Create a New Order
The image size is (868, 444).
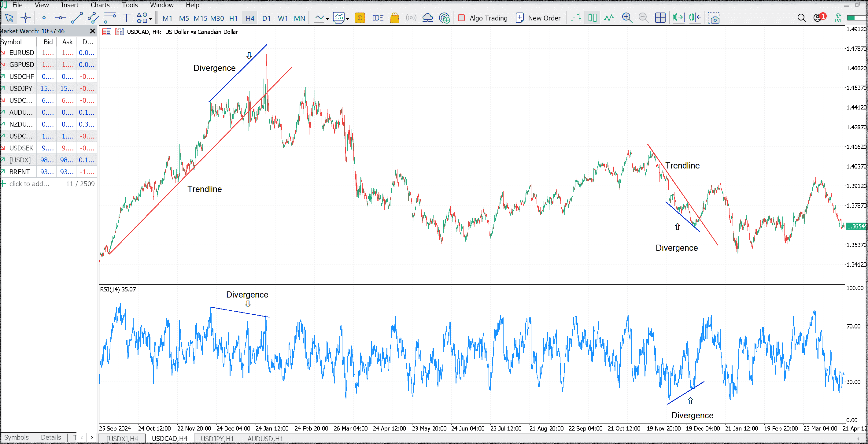click(538, 18)
